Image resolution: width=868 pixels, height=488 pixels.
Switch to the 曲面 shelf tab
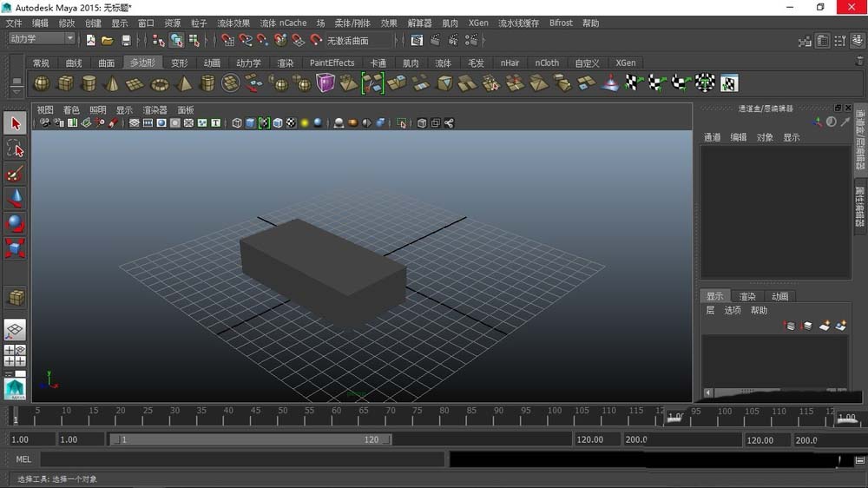coord(106,63)
